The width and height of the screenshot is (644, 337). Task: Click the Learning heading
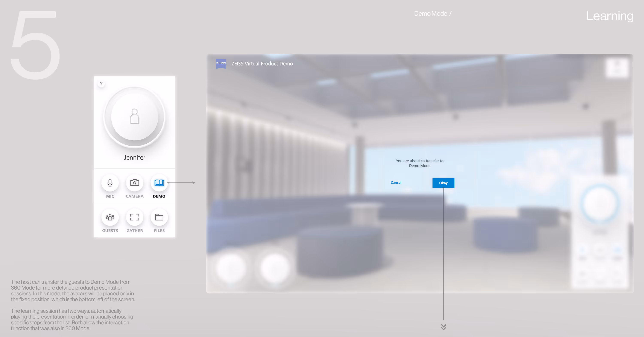click(x=609, y=16)
